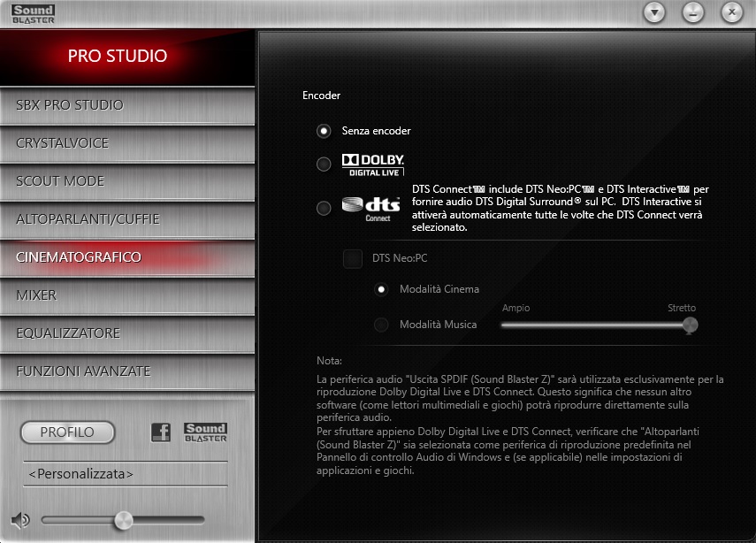Viewport: 756px width, 543px height.
Task: Open the SCOUT MODE section
Action: point(127,181)
